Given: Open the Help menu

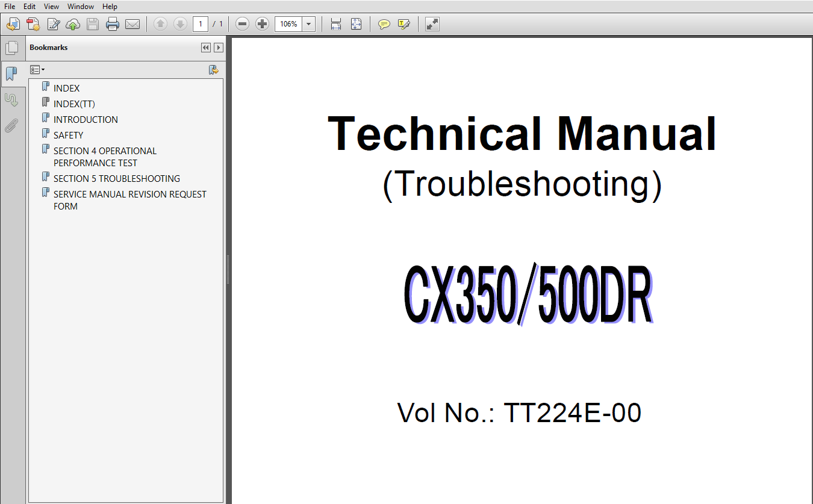Looking at the screenshot, I should tap(110, 7).
